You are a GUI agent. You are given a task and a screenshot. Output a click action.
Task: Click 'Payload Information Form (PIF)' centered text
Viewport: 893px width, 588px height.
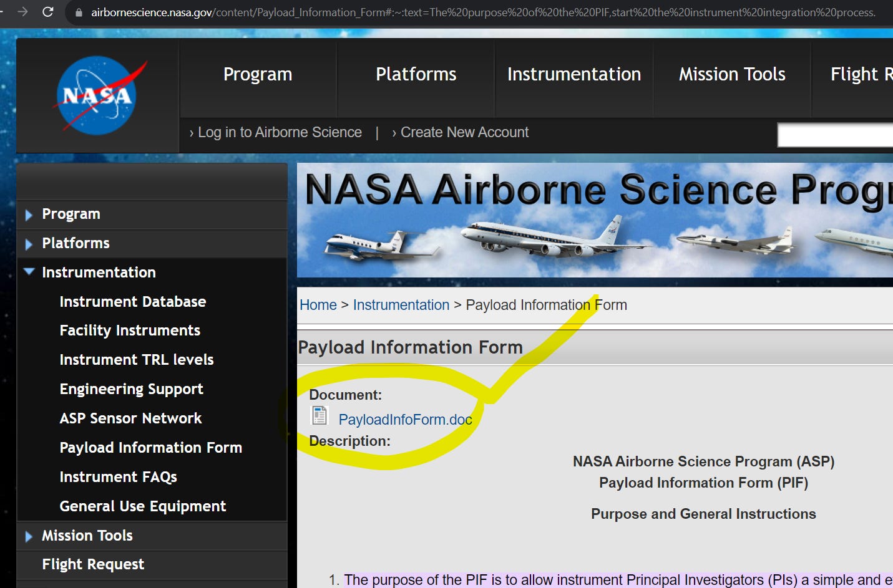coord(703,483)
